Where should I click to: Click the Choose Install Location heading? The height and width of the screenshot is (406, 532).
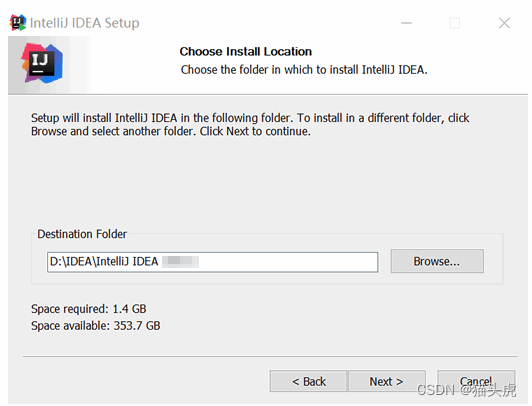pos(246,52)
